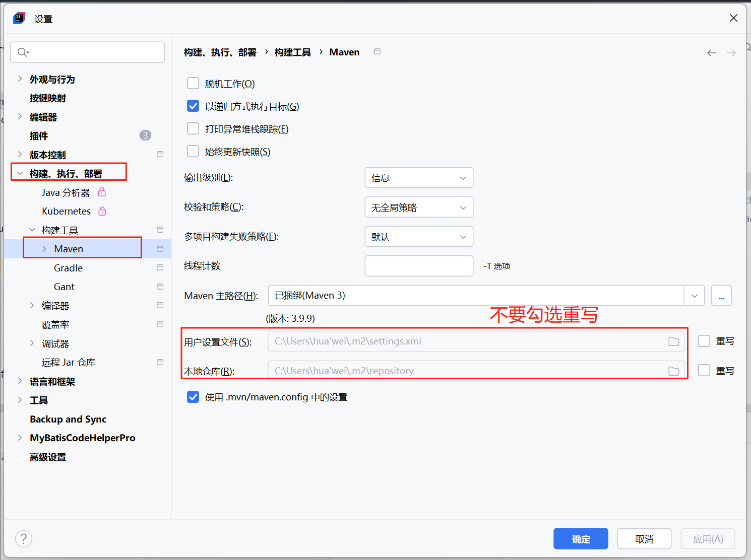Click the lock icon next to Kubernetes
751x560 pixels.
(x=102, y=211)
